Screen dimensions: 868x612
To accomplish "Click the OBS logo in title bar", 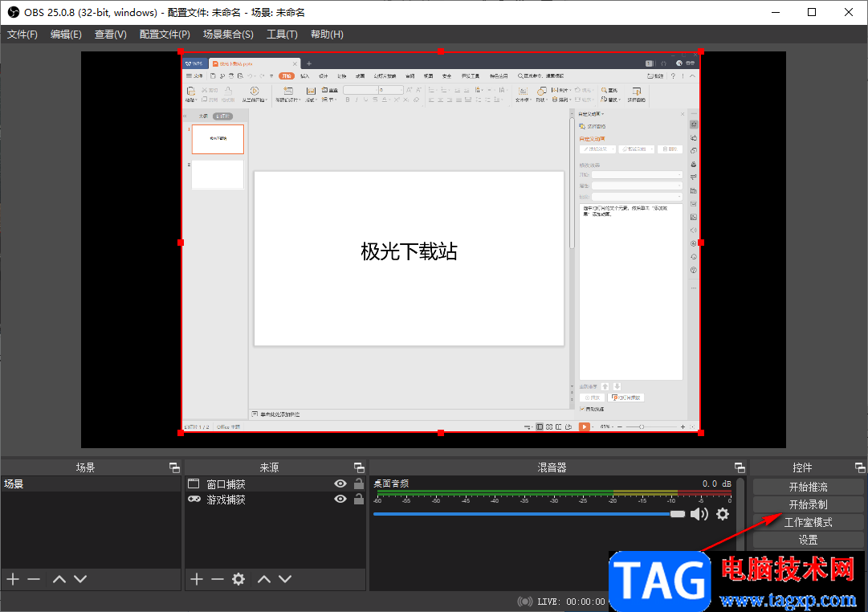I will point(14,12).
